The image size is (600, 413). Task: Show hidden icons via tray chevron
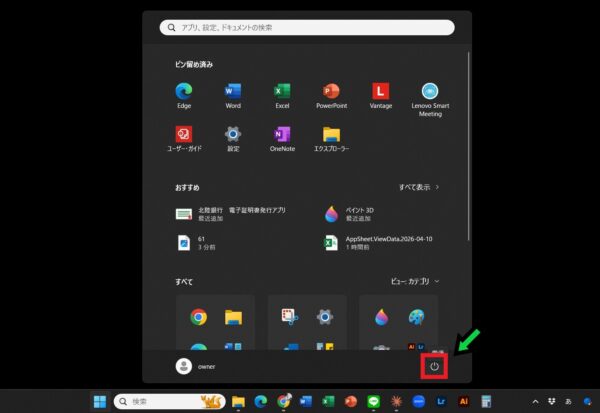click(x=535, y=402)
